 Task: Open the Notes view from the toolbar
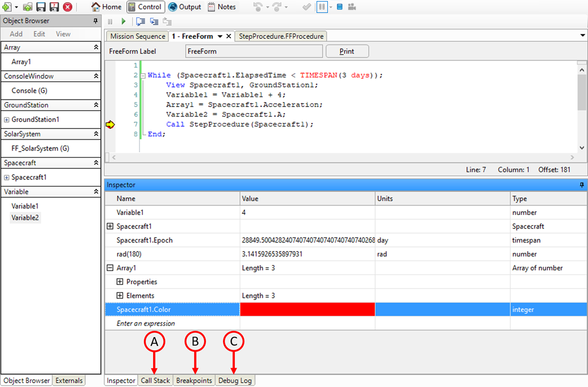tap(222, 7)
